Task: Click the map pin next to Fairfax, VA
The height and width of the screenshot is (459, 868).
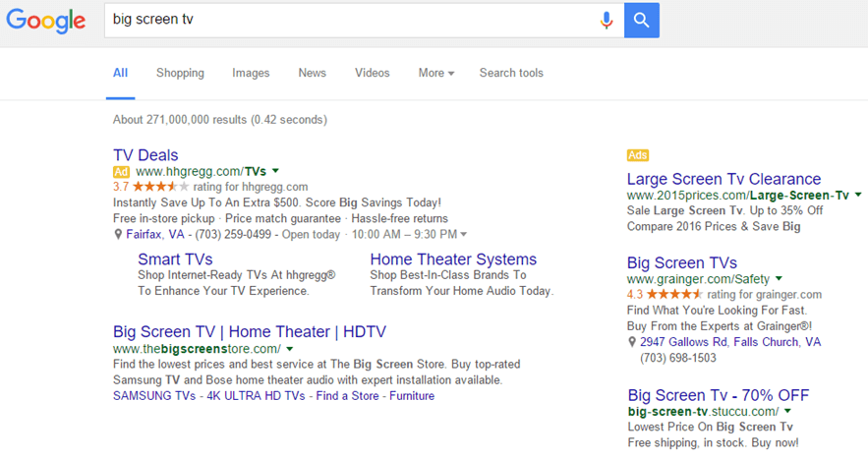Action: tap(118, 235)
